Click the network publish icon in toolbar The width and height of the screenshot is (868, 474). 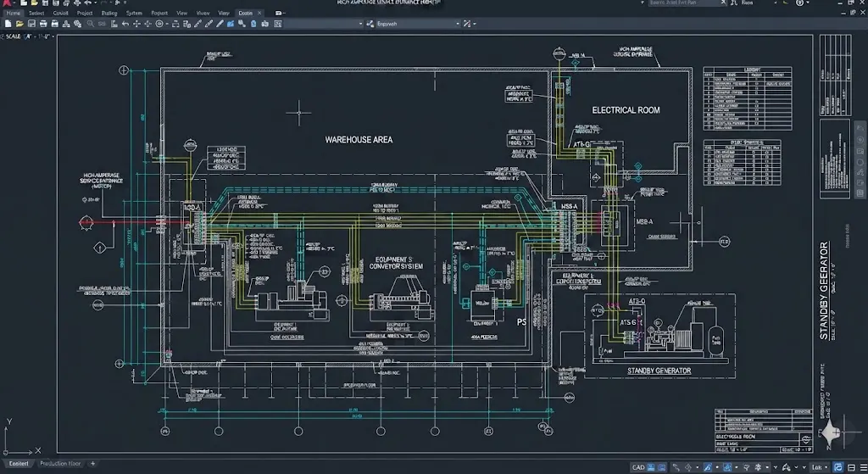point(66,24)
